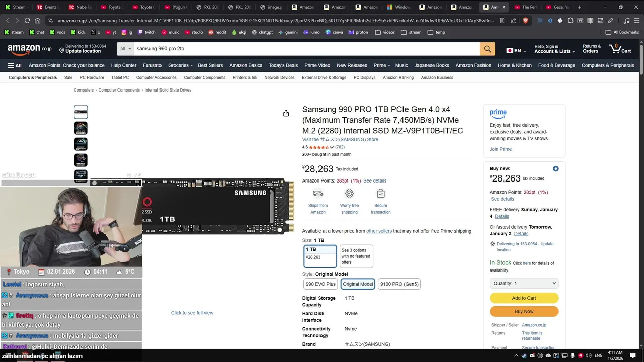Expand the star rating popover arrow
The width and height of the screenshot is (644, 362).
[332, 147]
